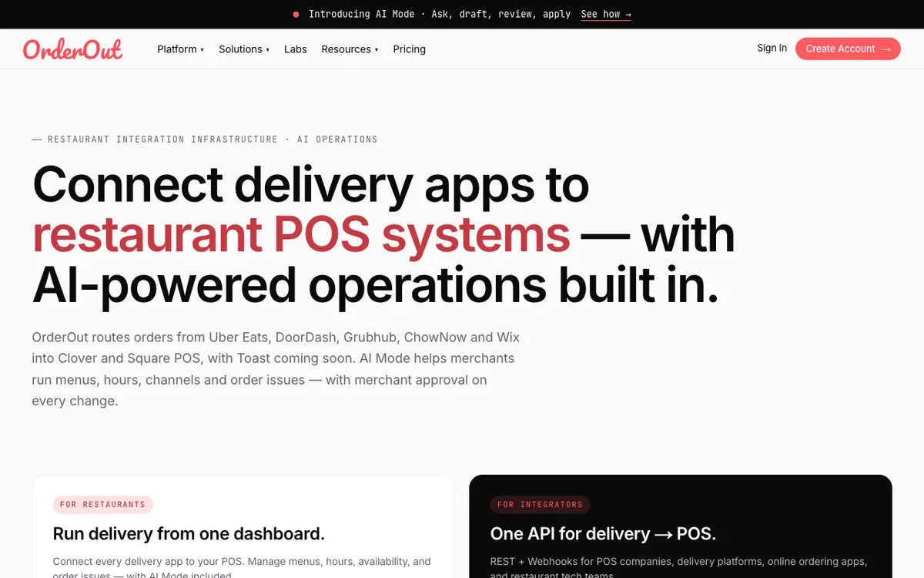Click the OrderOut routes orders description paragraph
The image size is (924, 578).
click(276, 369)
